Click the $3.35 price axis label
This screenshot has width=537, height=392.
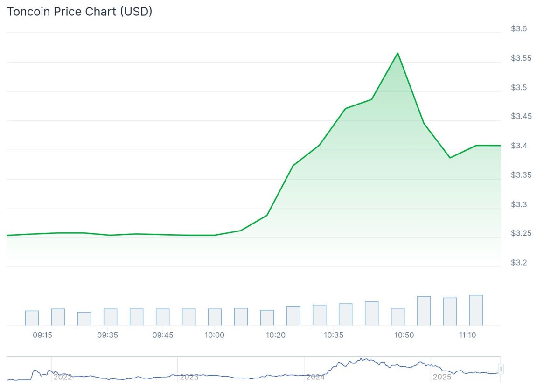coord(521,175)
